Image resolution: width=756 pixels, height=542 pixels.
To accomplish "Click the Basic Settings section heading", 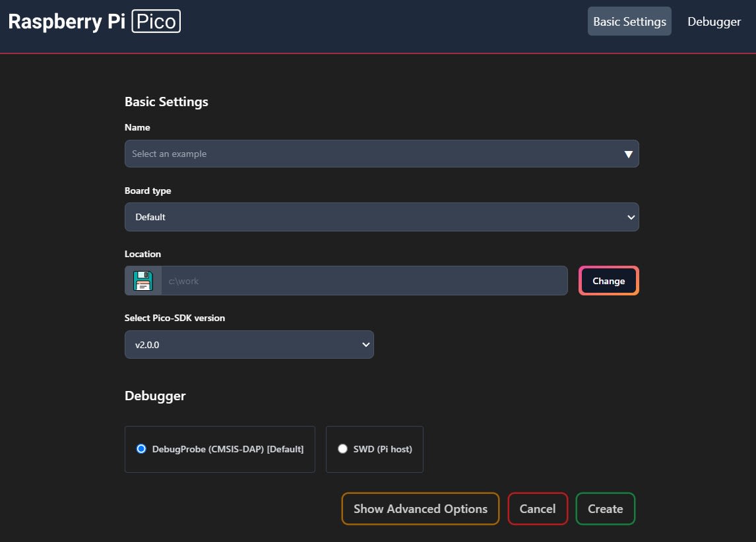I will 166,102.
